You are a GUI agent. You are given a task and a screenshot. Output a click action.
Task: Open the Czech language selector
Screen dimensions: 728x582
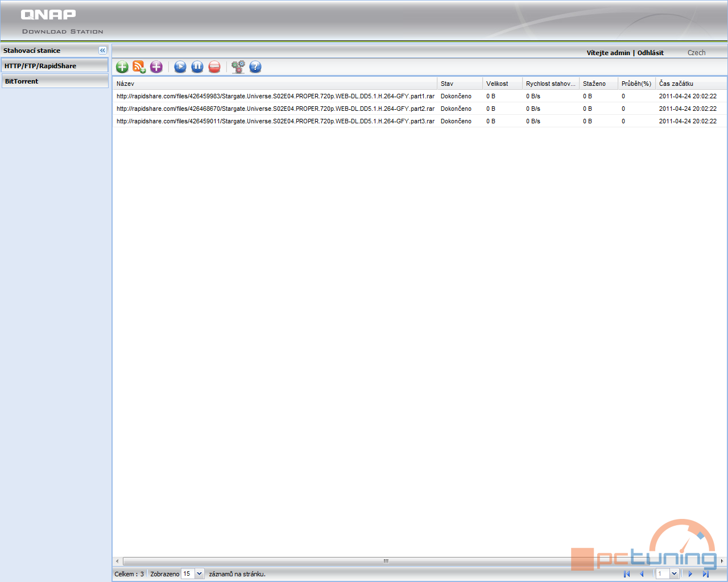point(696,52)
